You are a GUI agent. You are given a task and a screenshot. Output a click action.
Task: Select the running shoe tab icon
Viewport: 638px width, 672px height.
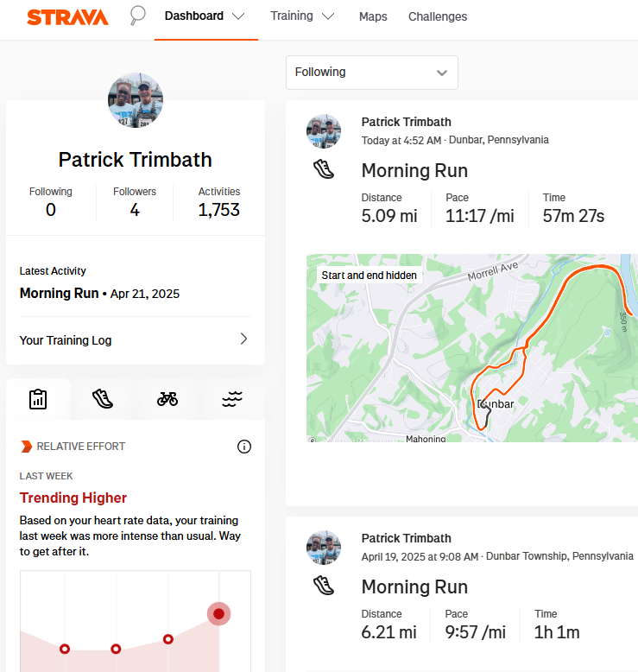[x=103, y=399]
